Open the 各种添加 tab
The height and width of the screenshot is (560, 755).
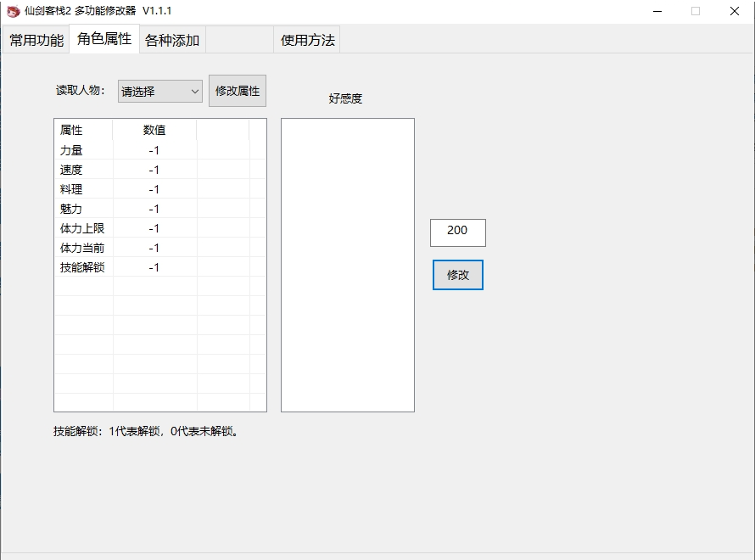(x=172, y=40)
